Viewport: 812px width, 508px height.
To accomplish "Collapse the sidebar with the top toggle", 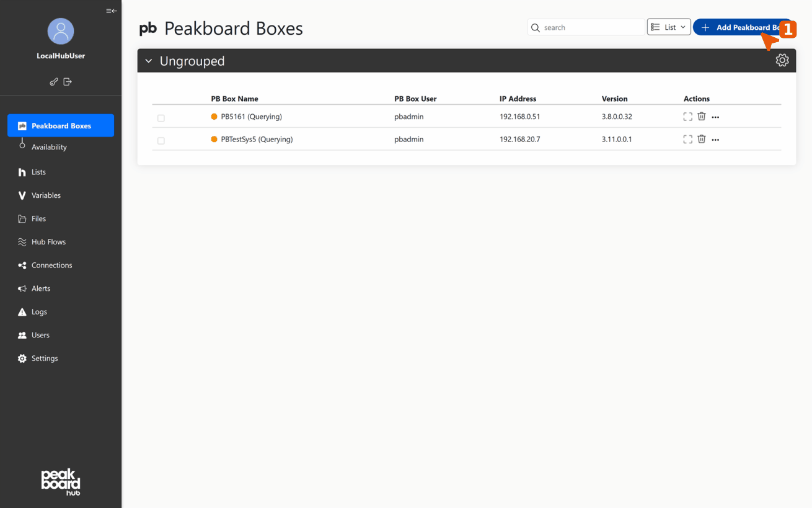I will pos(111,11).
